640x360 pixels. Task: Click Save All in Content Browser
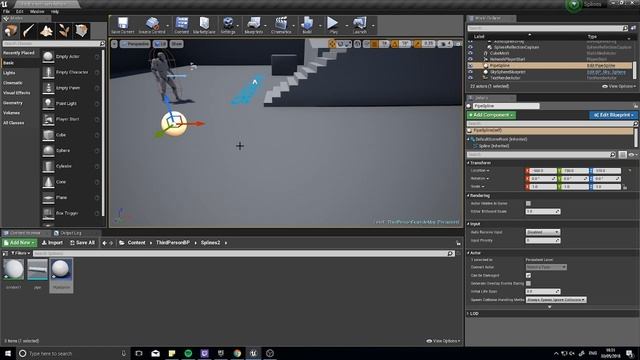tap(82, 243)
